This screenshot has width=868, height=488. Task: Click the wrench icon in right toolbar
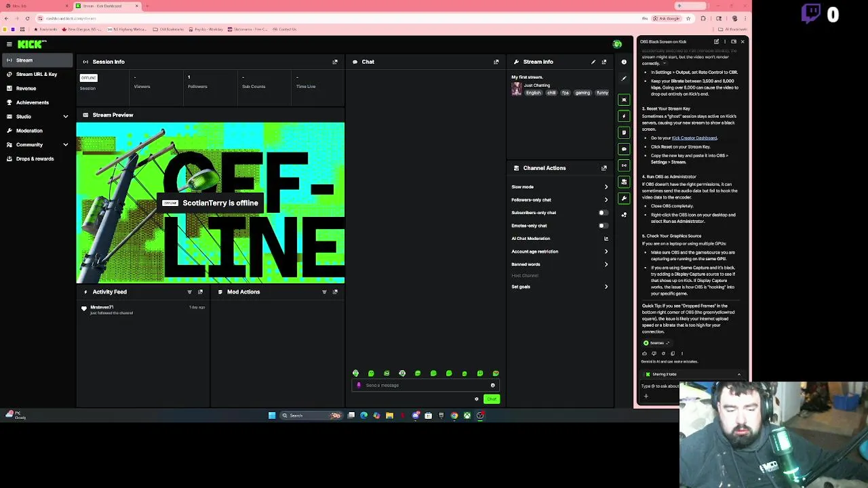[x=624, y=198]
